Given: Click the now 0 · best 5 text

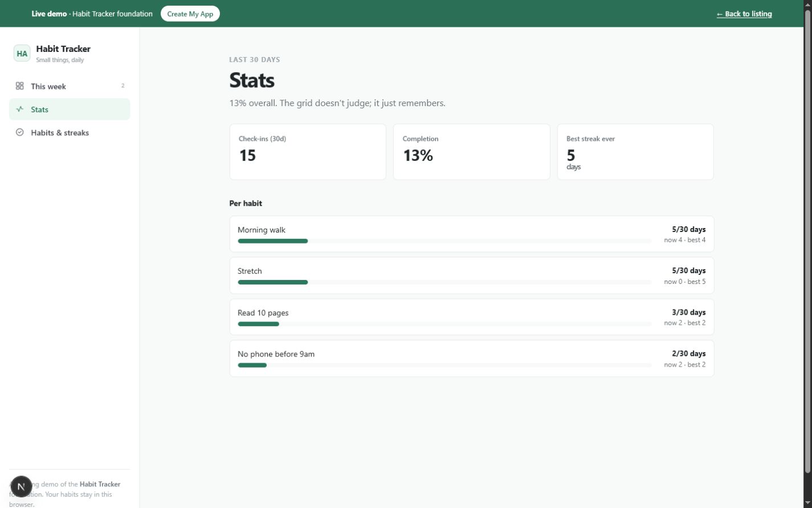Looking at the screenshot, I should click(x=684, y=282).
